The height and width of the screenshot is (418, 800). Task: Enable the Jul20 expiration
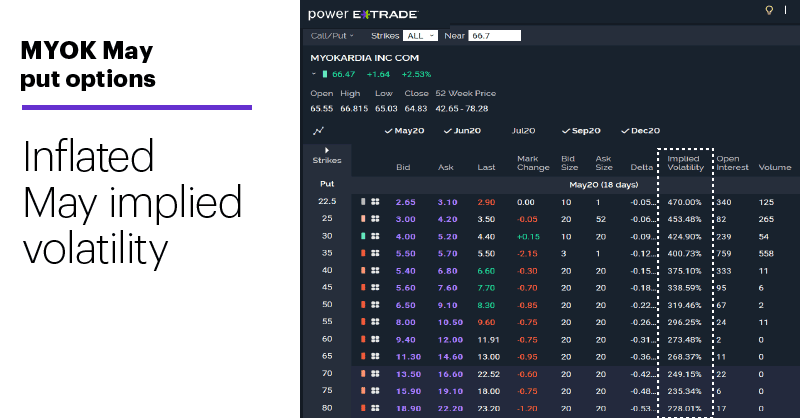pyautogui.click(x=523, y=131)
